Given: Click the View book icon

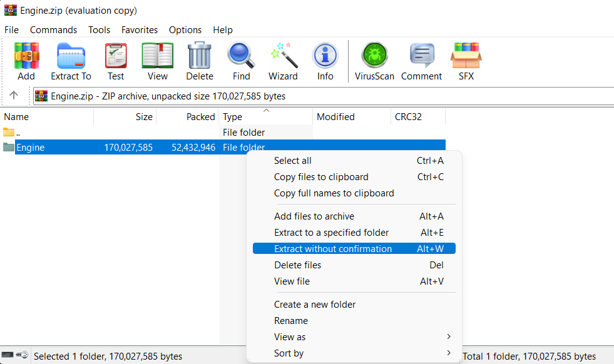Looking at the screenshot, I should tap(158, 61).
